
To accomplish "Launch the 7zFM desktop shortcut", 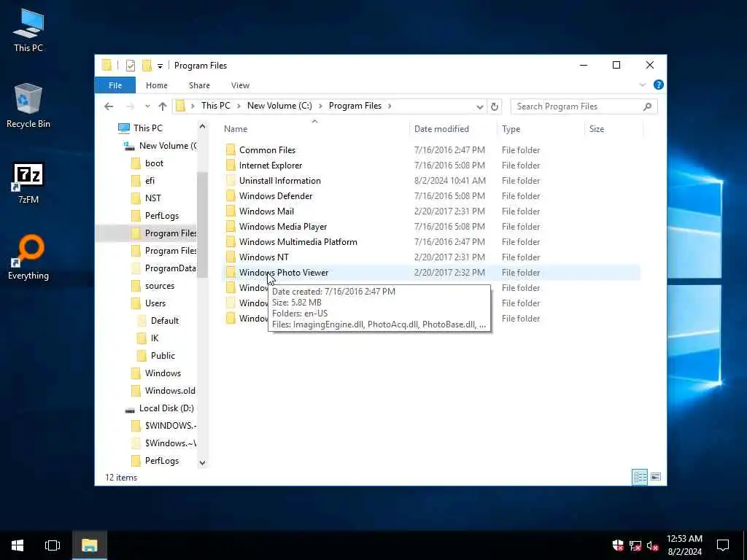I will tap(28, 183).
